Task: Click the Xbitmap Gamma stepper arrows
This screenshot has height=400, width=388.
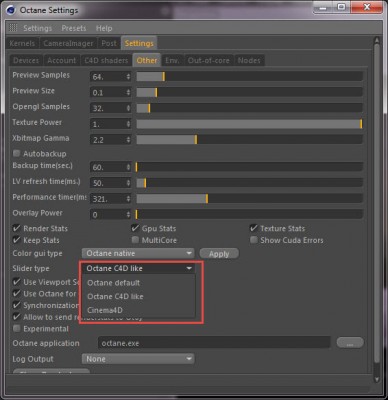Action: pyautogui.click(x=128, y=140)
